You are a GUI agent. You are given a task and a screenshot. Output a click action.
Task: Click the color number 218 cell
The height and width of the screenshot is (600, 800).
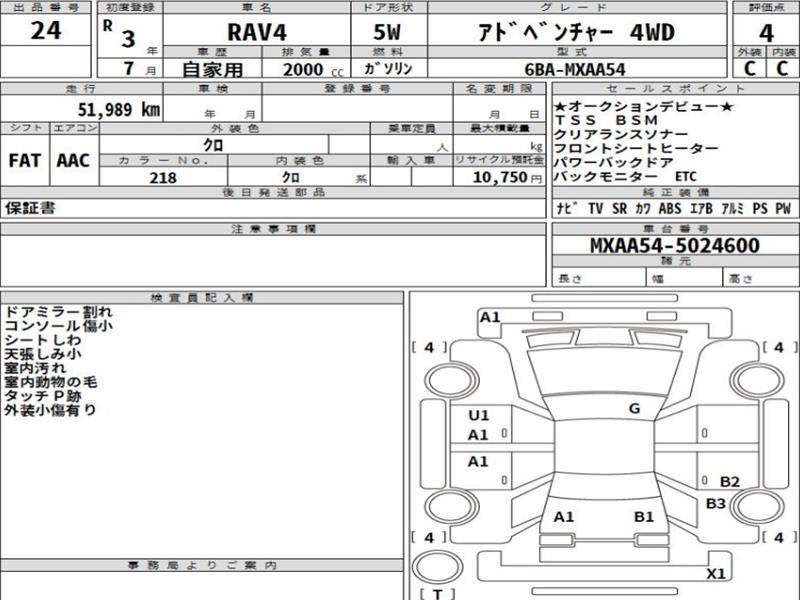click(x=162, y=177)
